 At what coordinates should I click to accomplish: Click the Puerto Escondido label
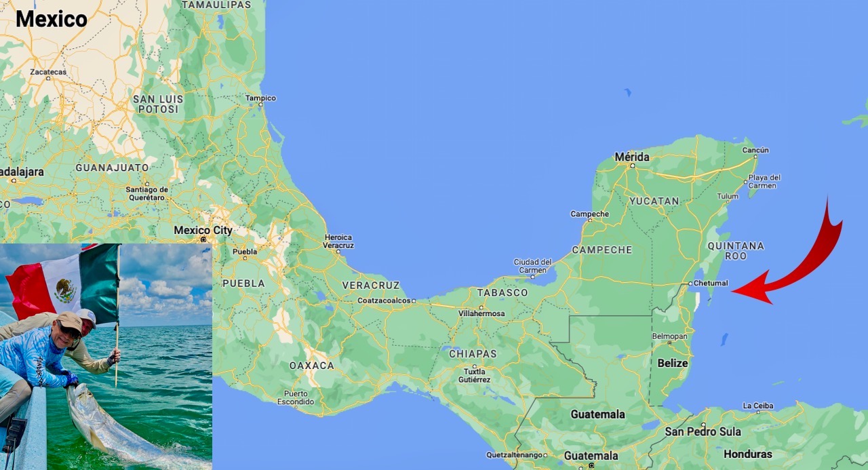[296, 397]
